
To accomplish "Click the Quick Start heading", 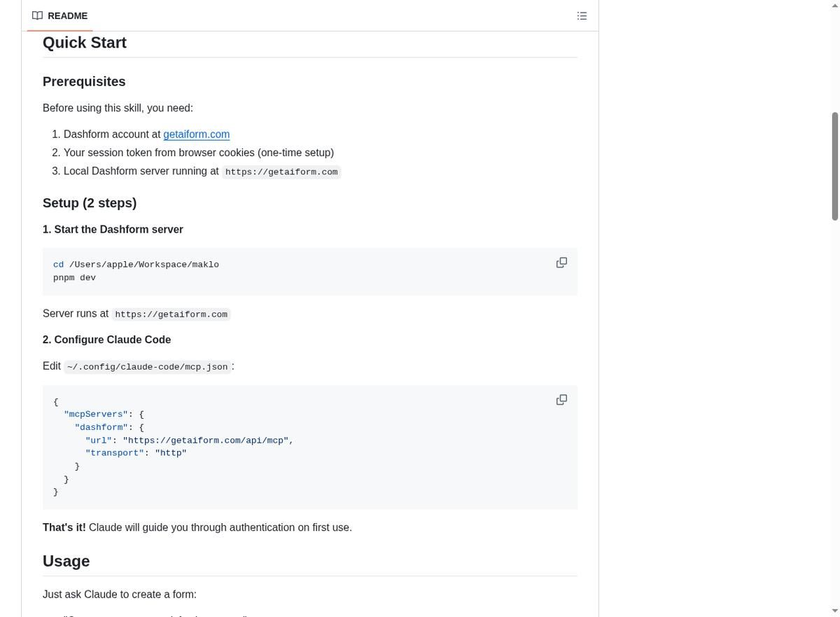I will pos(85,43).
